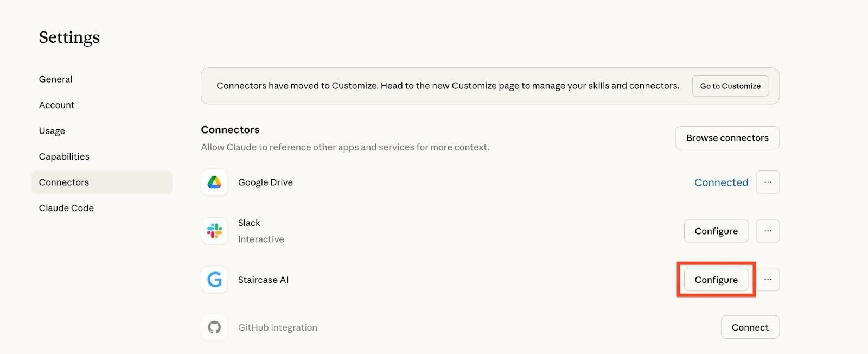The width and height of the screenshot is (868, 354).
Task: Open the Slack overflow menu
Action: click(x=768, y=230)
